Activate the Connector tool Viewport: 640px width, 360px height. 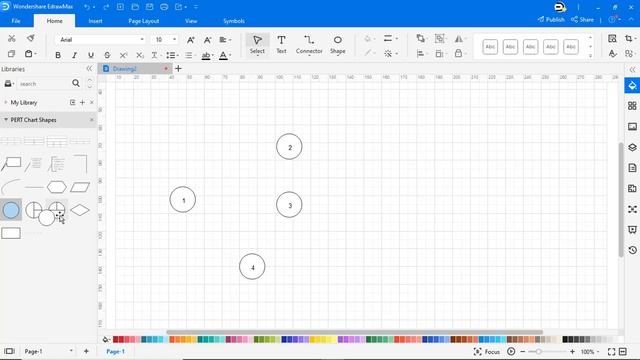pyautogui.click(x=309, y=44)
